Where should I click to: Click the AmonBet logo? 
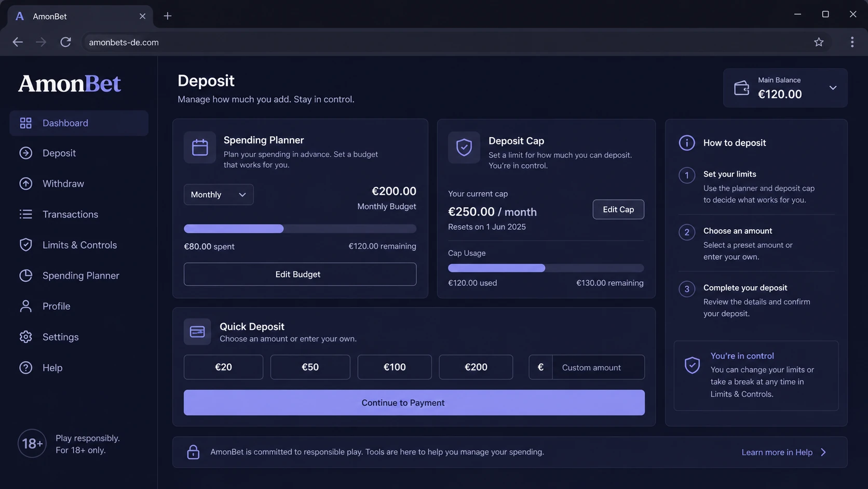pos(70,83)
